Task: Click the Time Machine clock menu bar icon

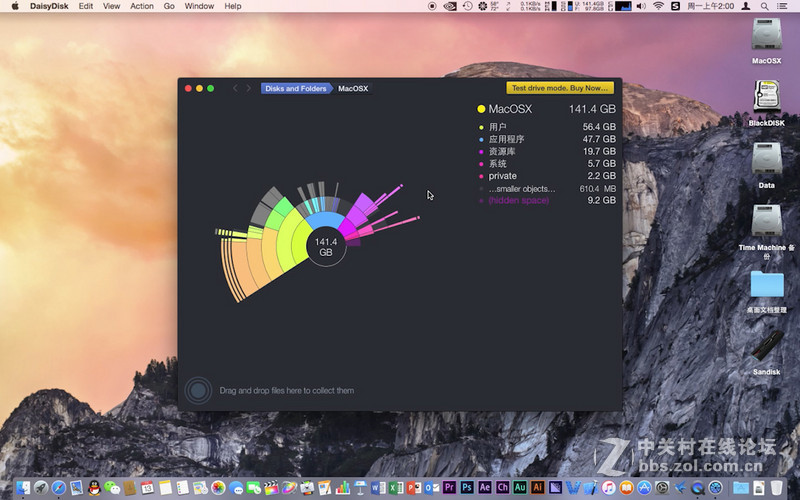Action: tap(467, 6)
